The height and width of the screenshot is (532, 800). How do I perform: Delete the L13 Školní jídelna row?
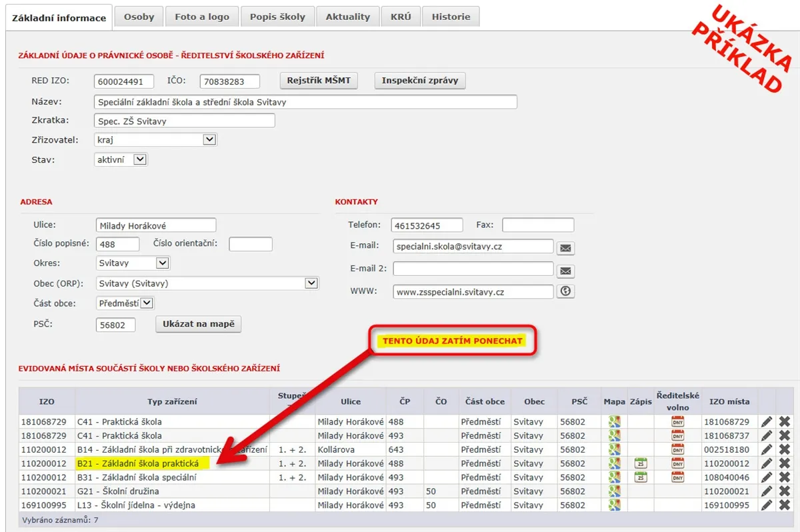pyautogui.click(x=785, y=505)
